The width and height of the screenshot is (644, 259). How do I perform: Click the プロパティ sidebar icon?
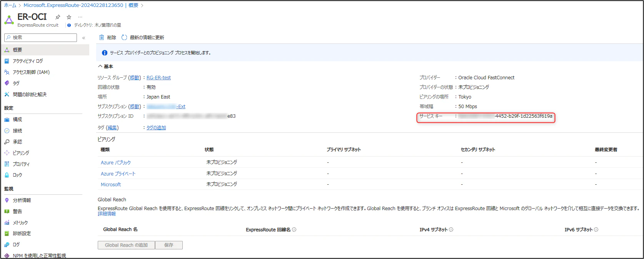(7, 164)
